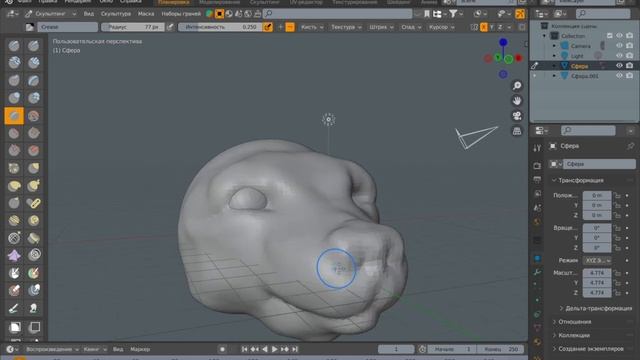Open the Штрих dropdown panel
The height and width of the screenshot is (360, 640).
coord(381,27)
